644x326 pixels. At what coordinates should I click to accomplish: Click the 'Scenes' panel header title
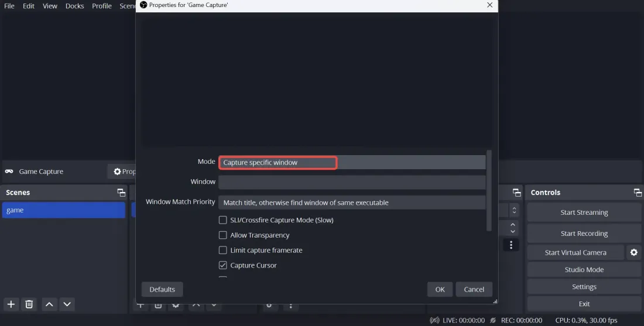pos(18,193)
